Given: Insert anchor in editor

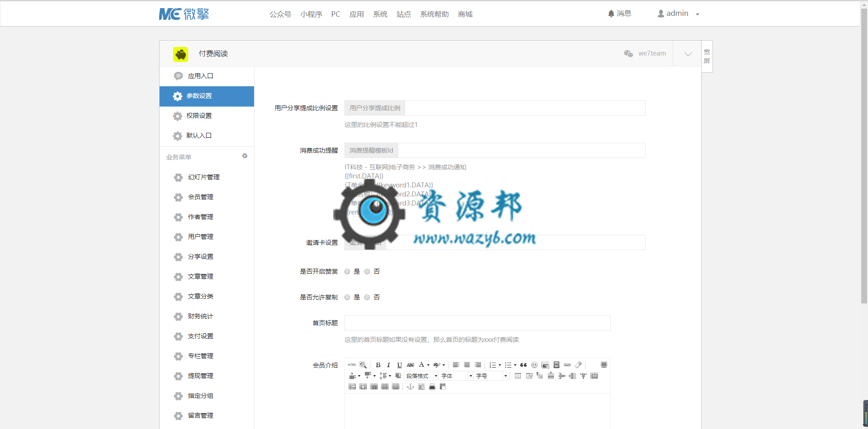Looking at the screenshot, I should (410, 387).
